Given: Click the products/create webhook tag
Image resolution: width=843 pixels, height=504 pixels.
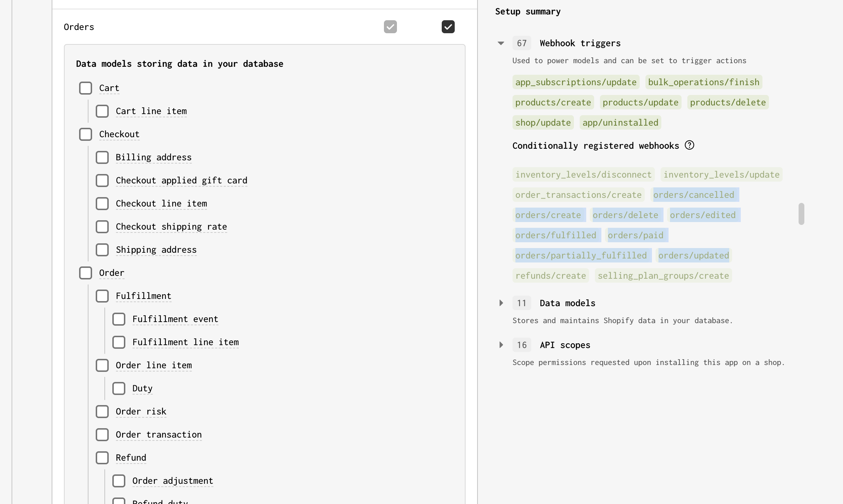Looking at the screenshot, I should point(553,103).
